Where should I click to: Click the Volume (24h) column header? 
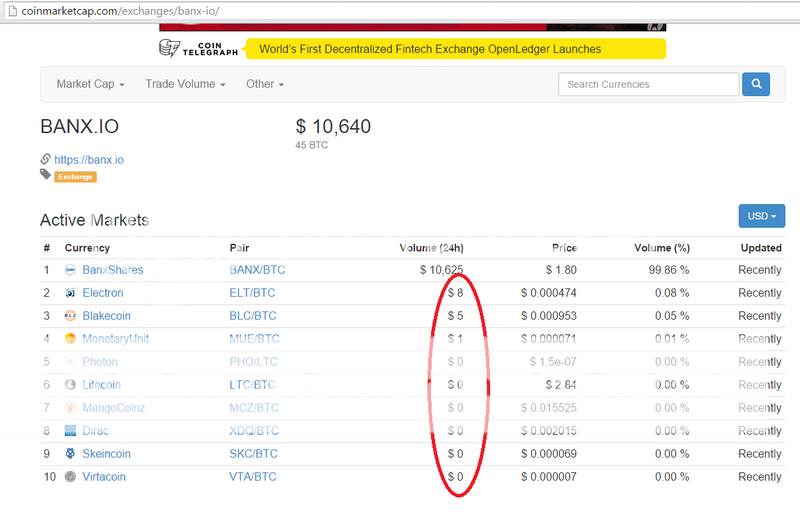431,248
